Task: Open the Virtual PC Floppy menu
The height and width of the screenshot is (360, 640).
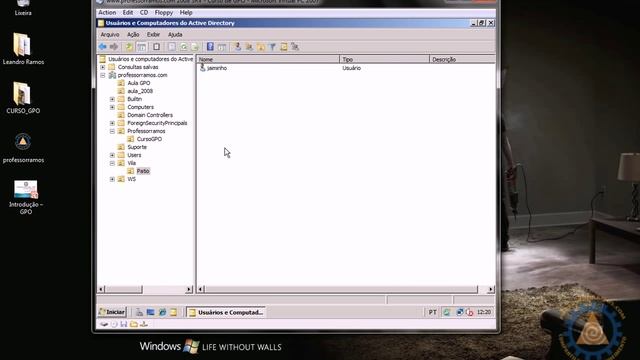Action: [x=164, y=13]
